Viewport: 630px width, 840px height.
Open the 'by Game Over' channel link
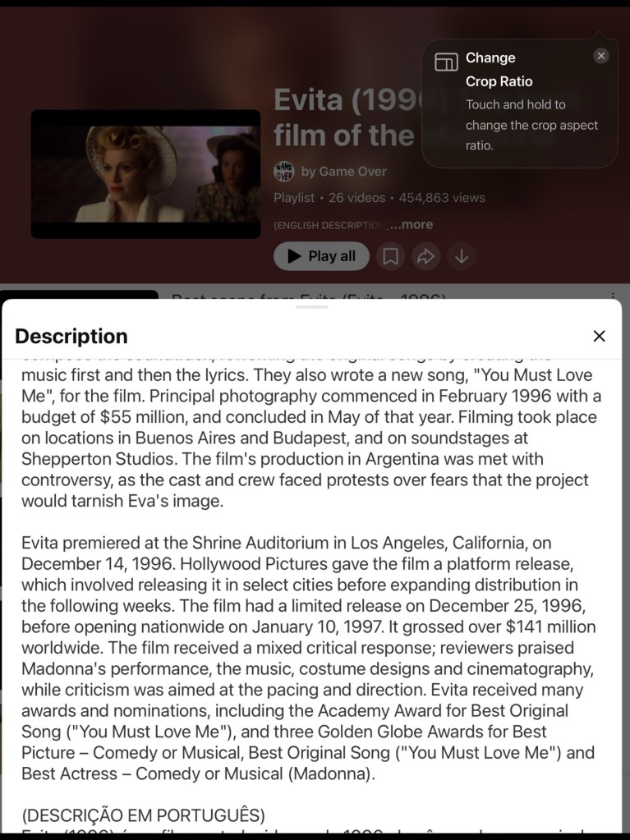(344, 171)
